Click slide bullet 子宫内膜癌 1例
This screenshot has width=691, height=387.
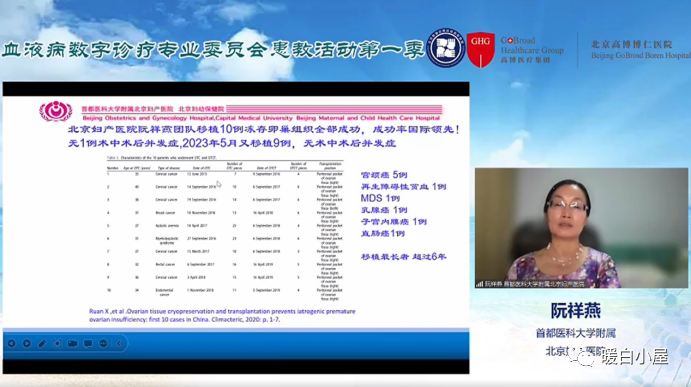tap(394, 222)
